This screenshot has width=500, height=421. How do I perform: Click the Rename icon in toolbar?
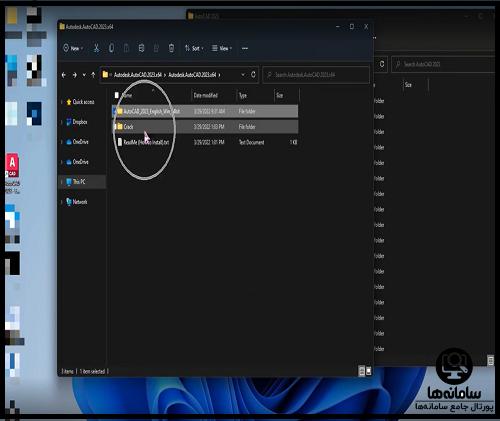141,48
